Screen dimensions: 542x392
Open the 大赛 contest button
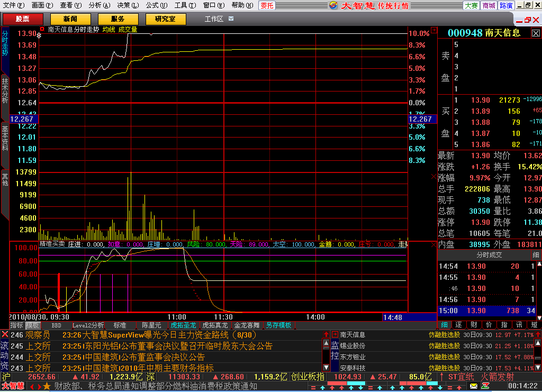(x=471, y=5)
